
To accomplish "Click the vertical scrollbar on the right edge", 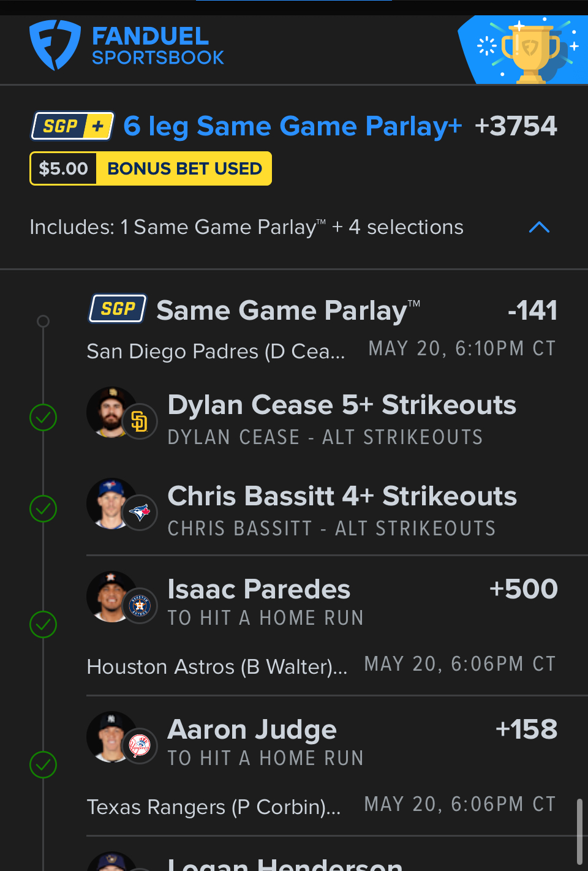I will tap(579, 830).
